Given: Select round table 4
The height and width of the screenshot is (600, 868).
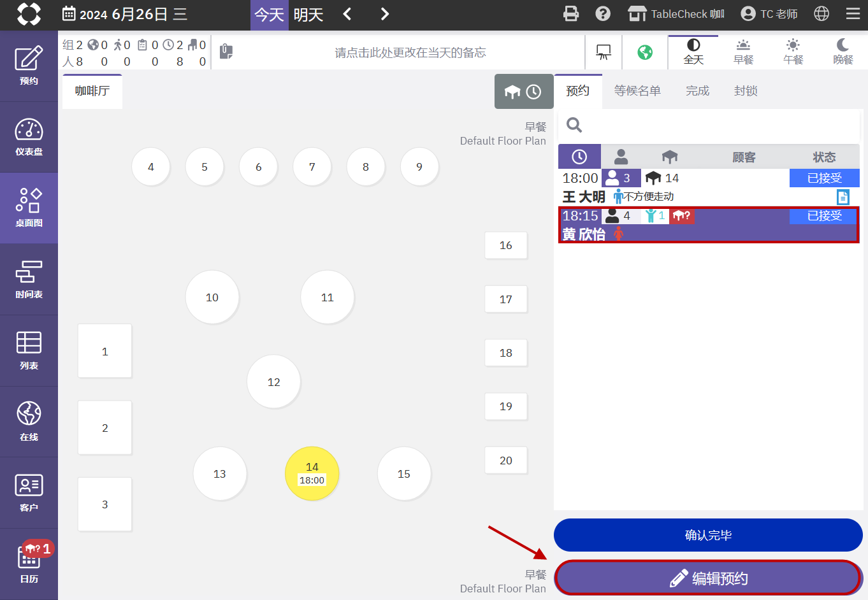Looking at the screenshot, I should click(x=151, y=167).
